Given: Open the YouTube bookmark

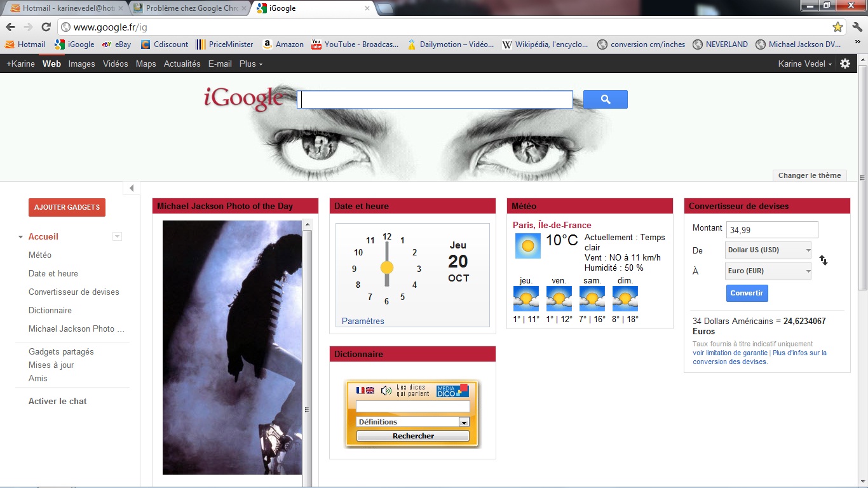Looking at the screenshot, I should point(355,44).
